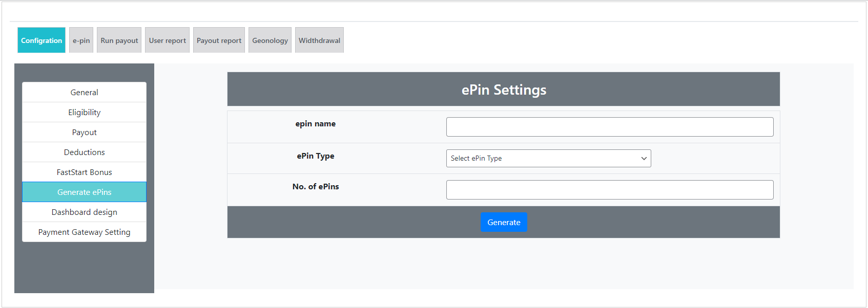This screenshot has width=868, height=308.
Task: Switch to the Widthdrawal tab
Action: click(319, 40)
